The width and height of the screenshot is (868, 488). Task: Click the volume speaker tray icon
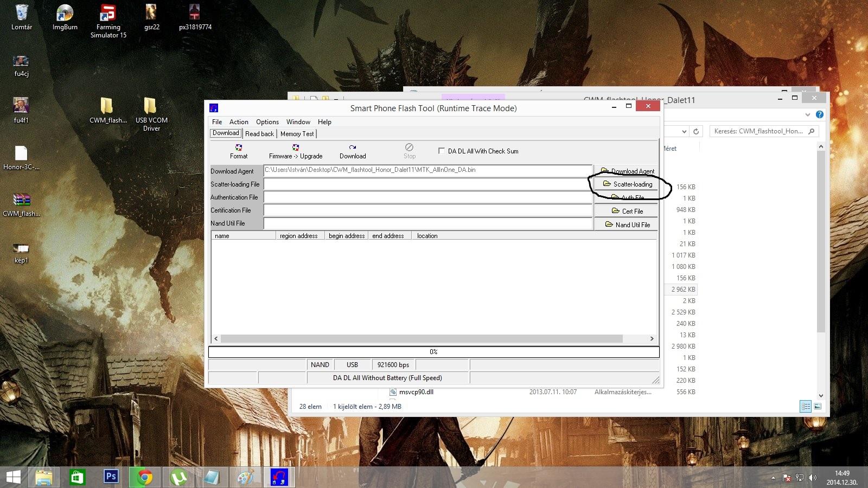(812, 478)
